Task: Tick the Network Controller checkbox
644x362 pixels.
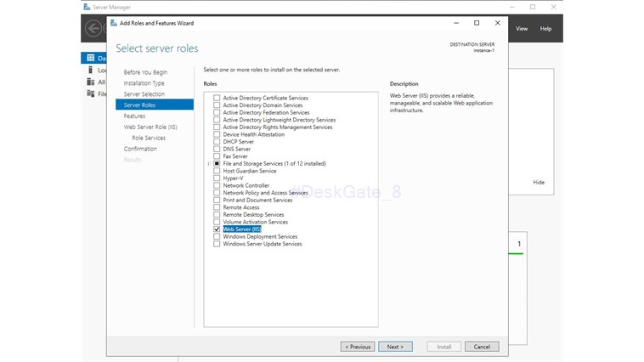Action: point(217,186)
